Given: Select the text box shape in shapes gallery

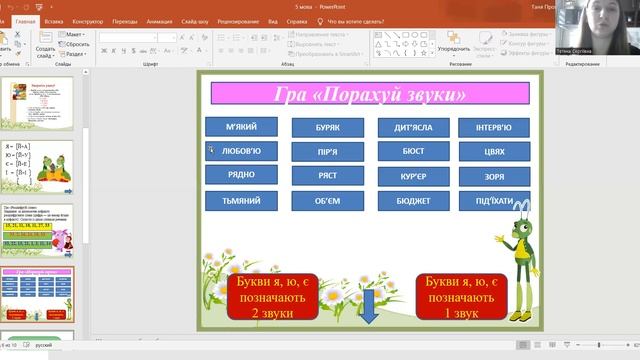Looking at the screenshot, I should [378, 35].
